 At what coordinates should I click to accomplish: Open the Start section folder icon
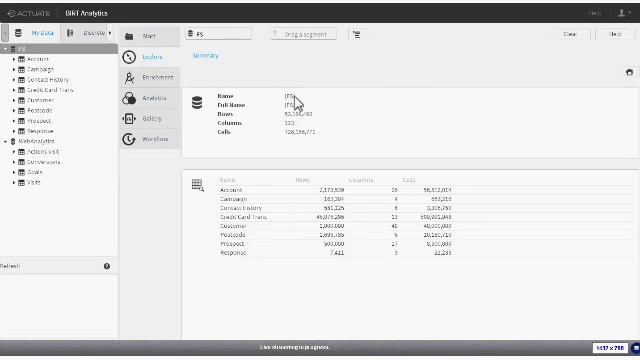[x=129, y=36]
